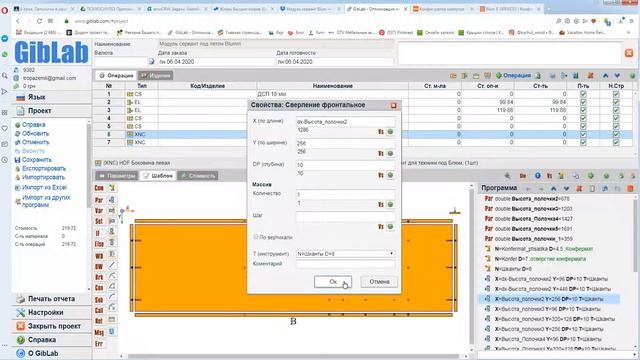The image size is (640, 360).
Task: Move operation down with toolbar down arrow
Action: [x=617, y=76]
